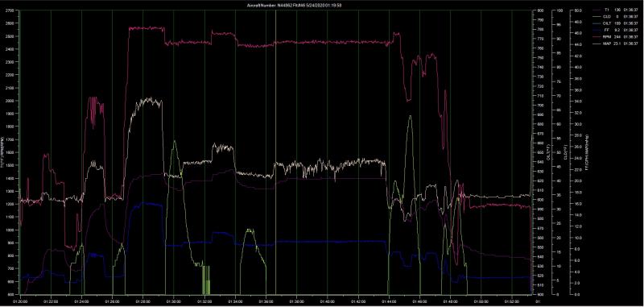Image resolution: width=644 pixels, height=307 pixels.
Task: Click the RPM legend color line
Action: click(597, 37)
